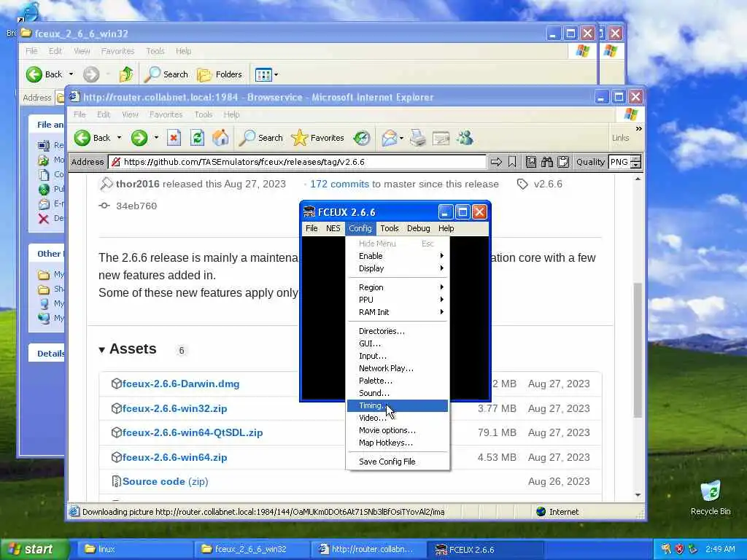
Task: Click the page vertical scrollbar thumb
Action: pos(638,350)
